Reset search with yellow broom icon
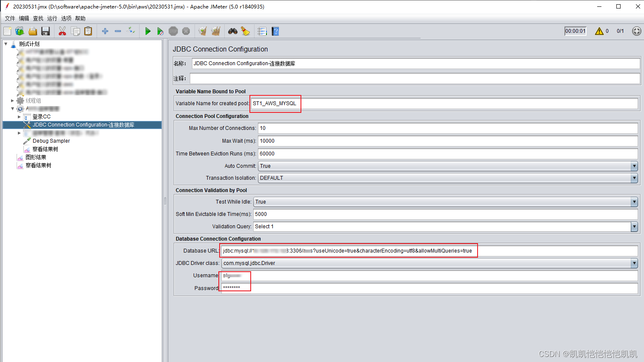The image size is (644, 362). 246,31
